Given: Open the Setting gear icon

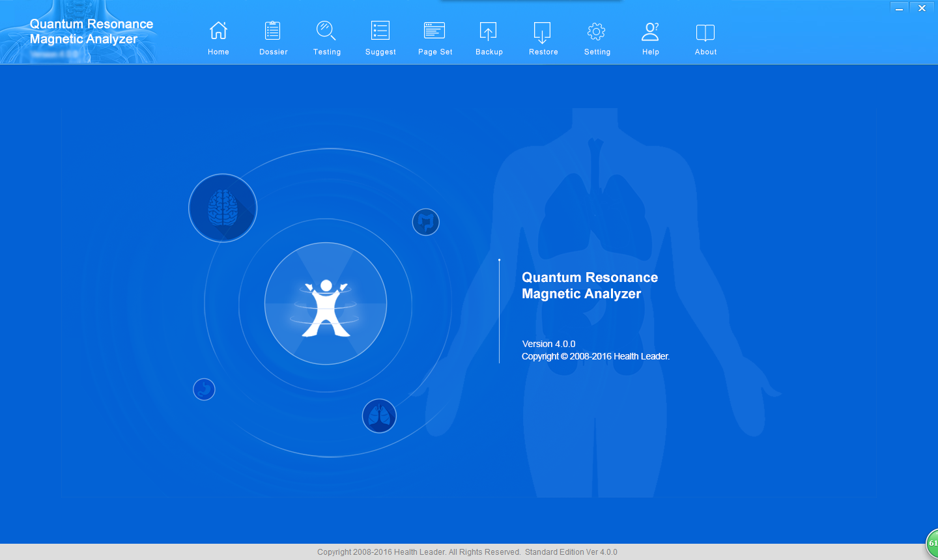Looking at the screenshot, I should click(597, 31).
